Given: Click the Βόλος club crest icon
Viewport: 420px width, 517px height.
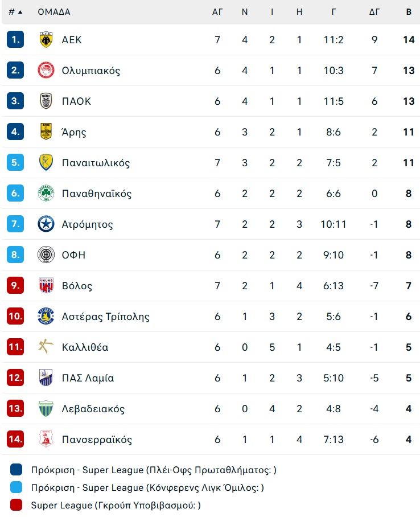Looking at the screenshot, I should click(46, 285).
